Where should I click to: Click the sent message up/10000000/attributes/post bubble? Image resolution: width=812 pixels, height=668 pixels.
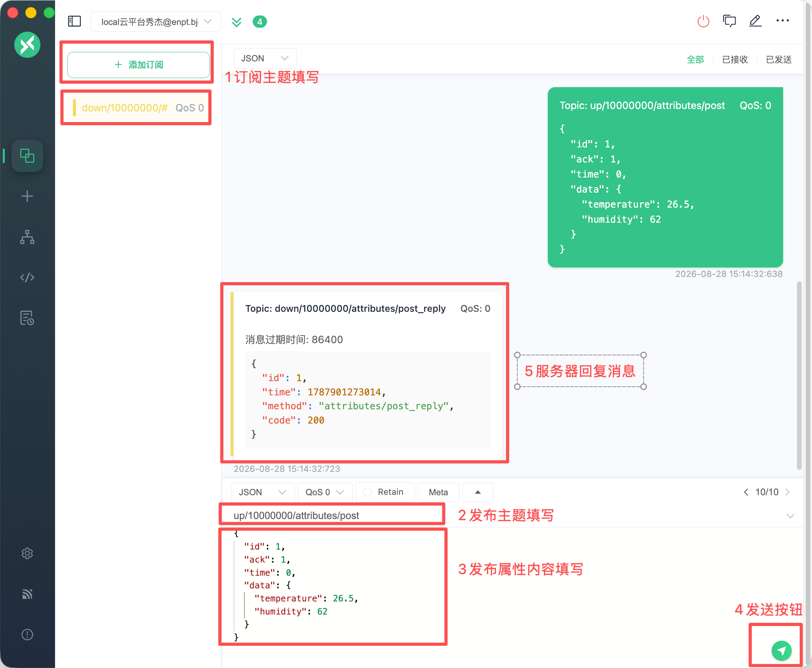point(665,177)
